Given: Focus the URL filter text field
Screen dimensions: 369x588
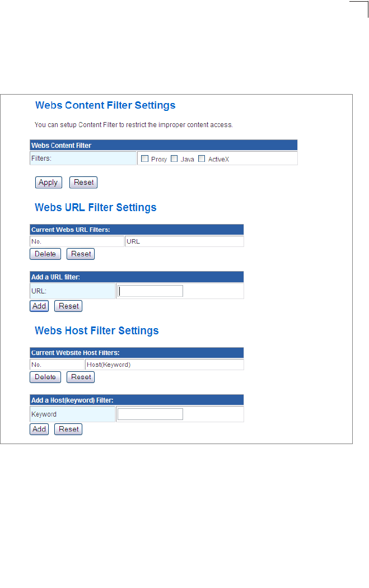Looking at the screenshot, I should (x=151, y=291).
